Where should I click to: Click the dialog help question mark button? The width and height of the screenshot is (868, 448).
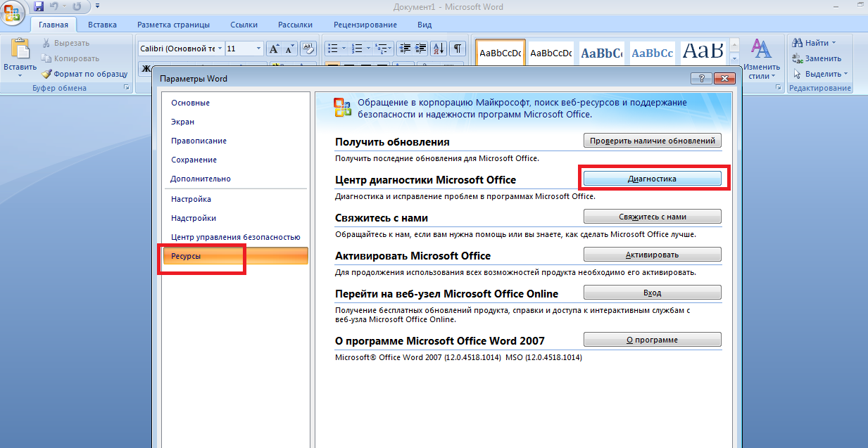pyautogui.click(x=701, y=78)
